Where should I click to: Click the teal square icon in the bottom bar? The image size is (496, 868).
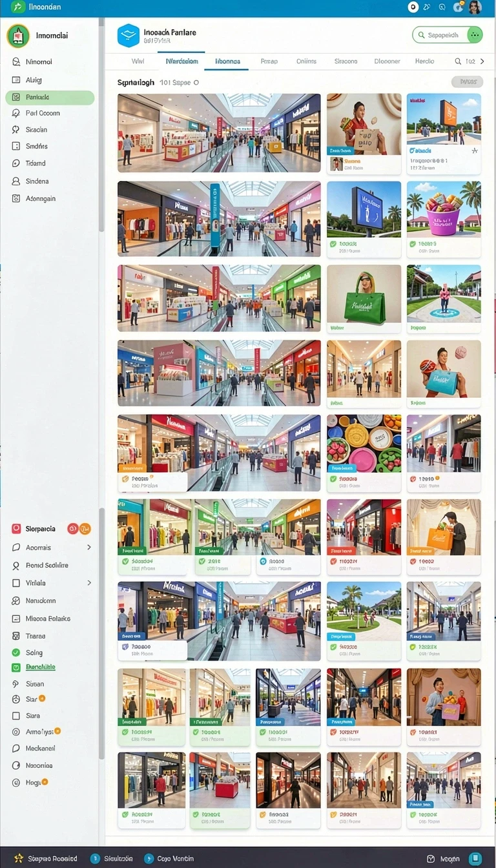(475, 858)
